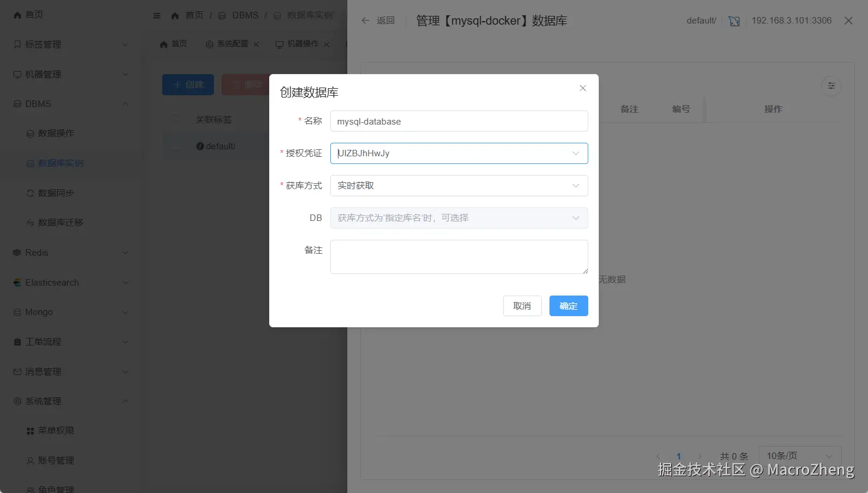This screenshot has height=493, width=868.
Task: Click the 取消 cancel button
Action: (522, 306)
